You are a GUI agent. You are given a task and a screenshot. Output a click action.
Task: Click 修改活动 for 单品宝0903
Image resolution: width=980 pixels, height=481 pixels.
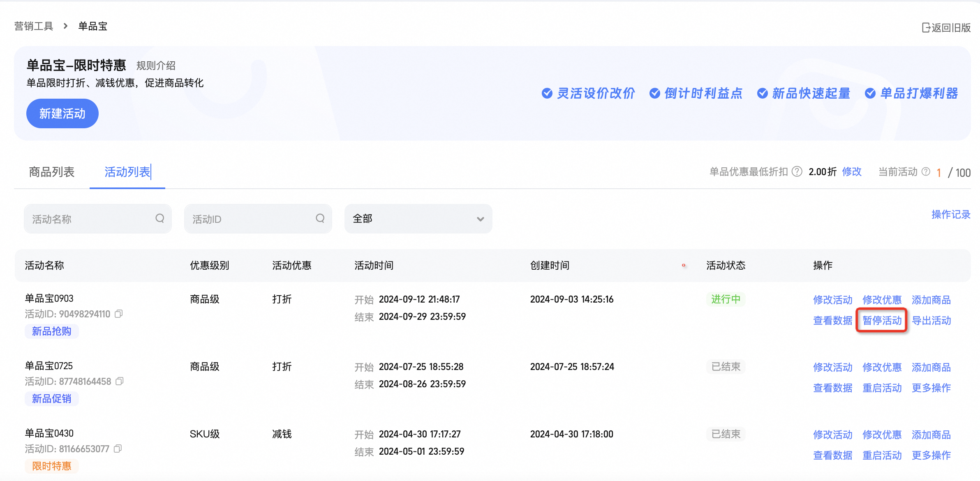tap(833, 300)
